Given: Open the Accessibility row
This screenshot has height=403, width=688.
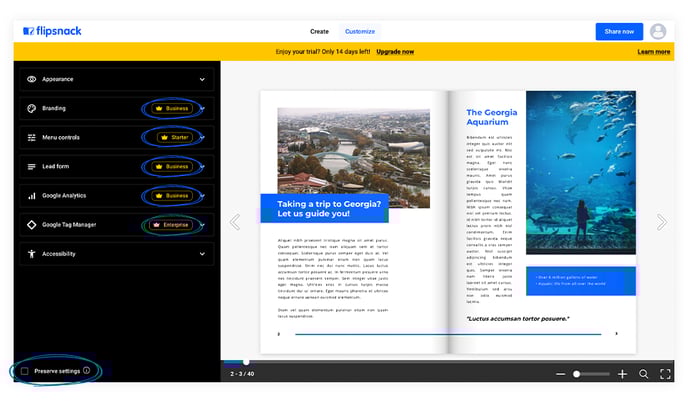Looking at the screenshot, I should point(117,254).
